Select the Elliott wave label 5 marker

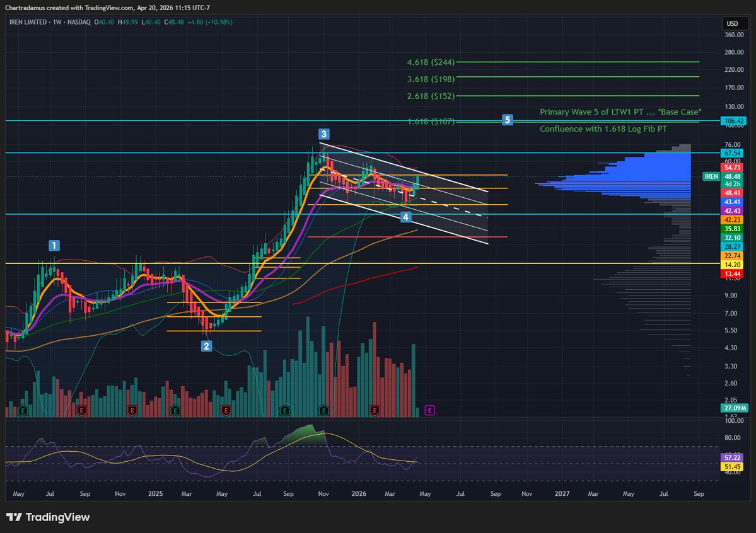[x=507, y=120]
